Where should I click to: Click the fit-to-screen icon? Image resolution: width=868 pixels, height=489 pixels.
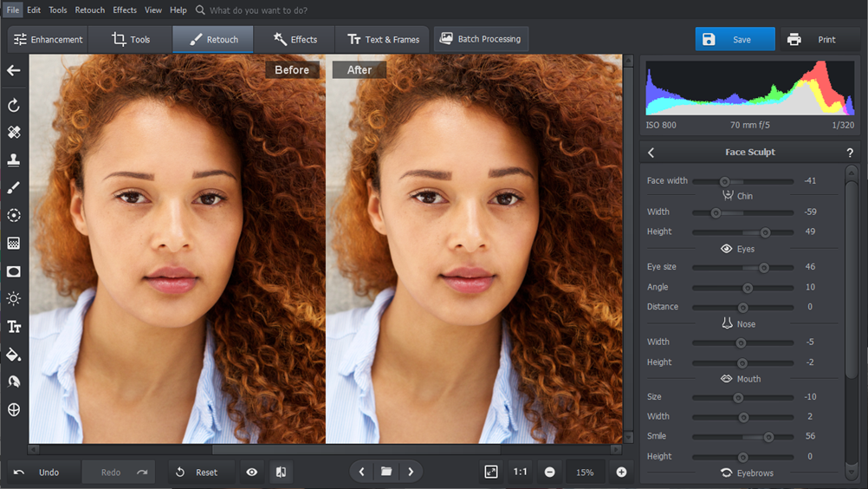click(x=491, y=472)
